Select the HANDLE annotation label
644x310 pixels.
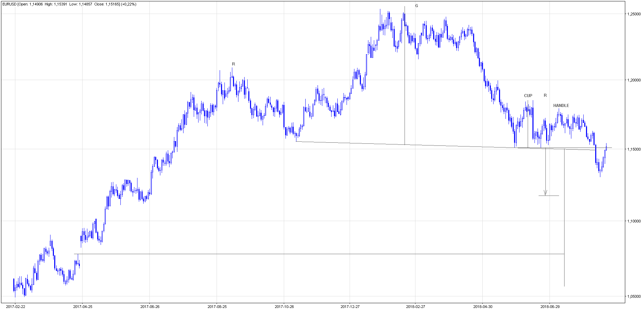(x=561, y=106)
